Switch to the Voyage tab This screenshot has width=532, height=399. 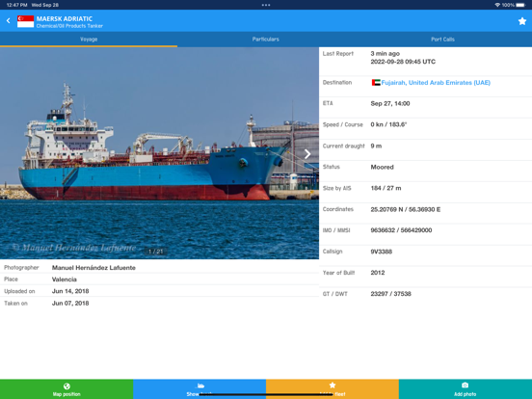(x=89, y=40)
